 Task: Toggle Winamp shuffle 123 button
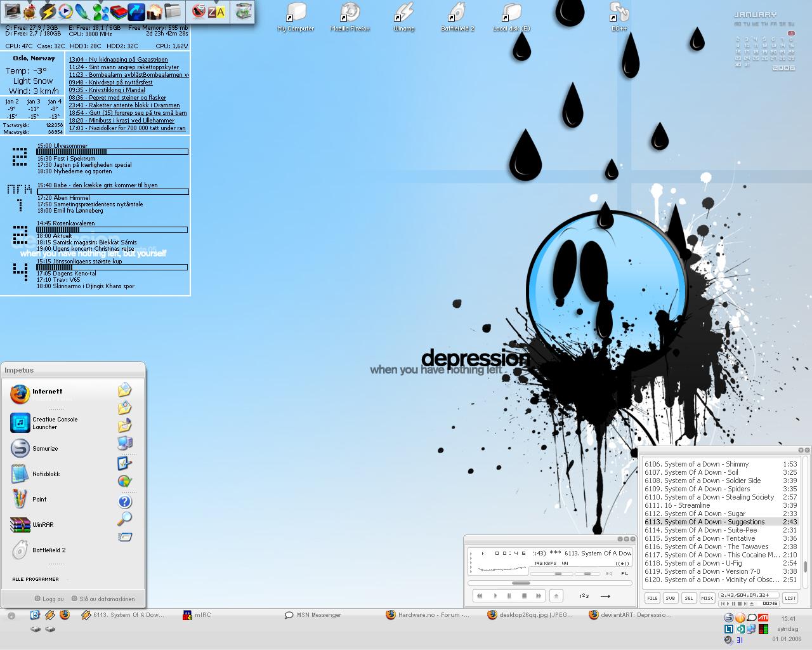pyautogui.click(x=584, y=596)
